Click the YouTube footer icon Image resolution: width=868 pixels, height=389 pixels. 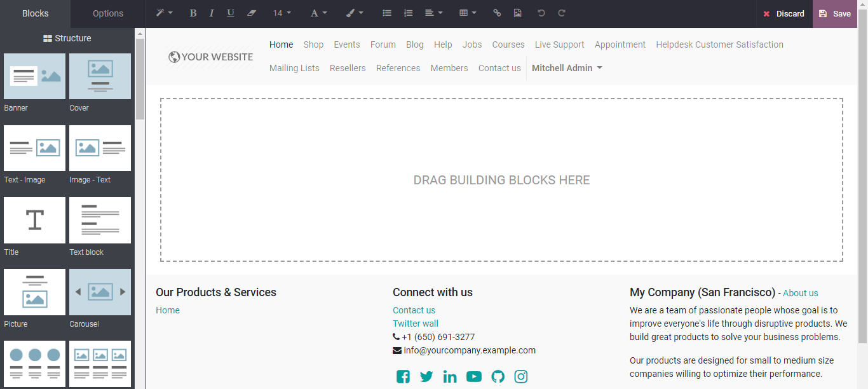pyautogui.click(x=474, y=376)
